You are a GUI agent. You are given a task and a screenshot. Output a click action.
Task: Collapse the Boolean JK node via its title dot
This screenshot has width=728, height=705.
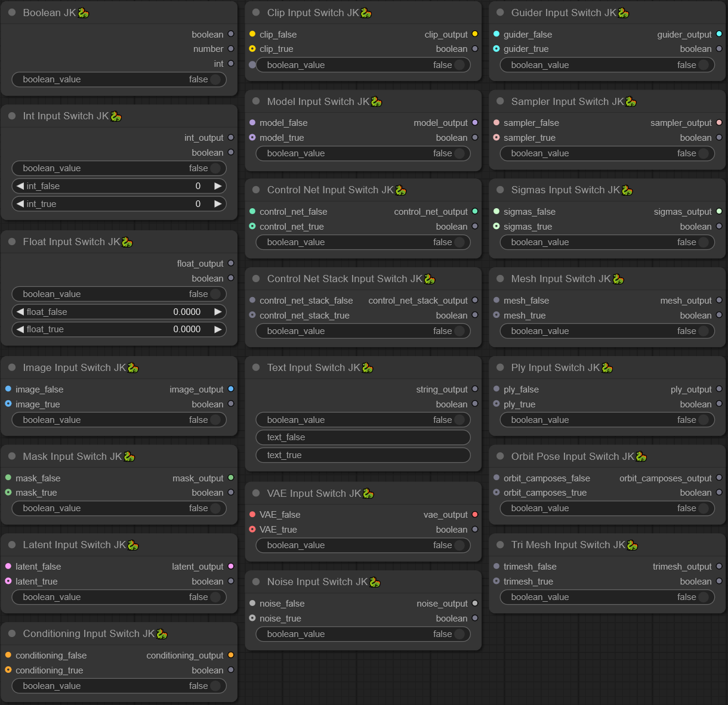(x=12, y=13)
